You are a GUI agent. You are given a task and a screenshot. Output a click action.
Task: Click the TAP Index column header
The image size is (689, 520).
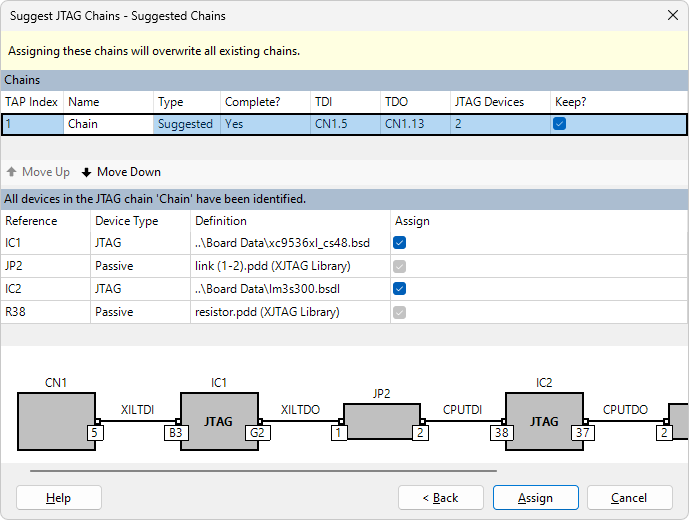[32, 102]
